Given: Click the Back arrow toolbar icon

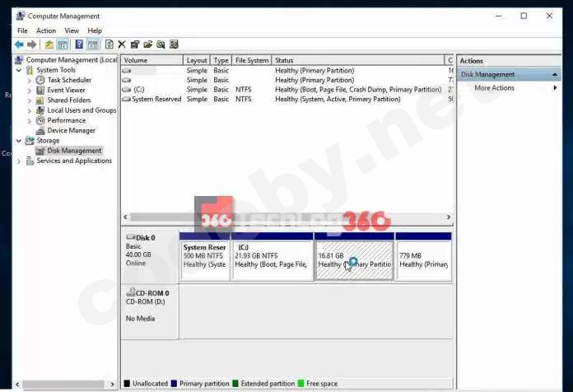Looking at the screenshot, I should click(19, 44).
